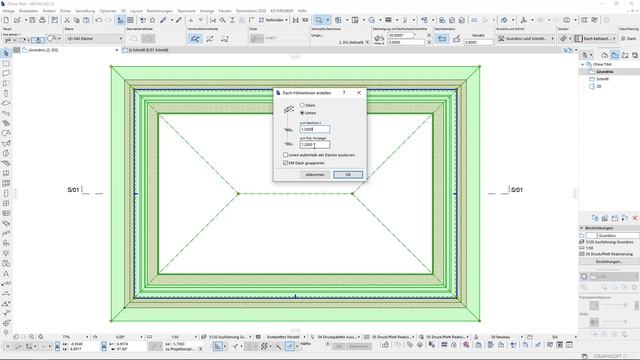This screenshot has height=360, width=640.
Task: Open the Grundriss und Schnitt dropdown
Action: [525, 38]
